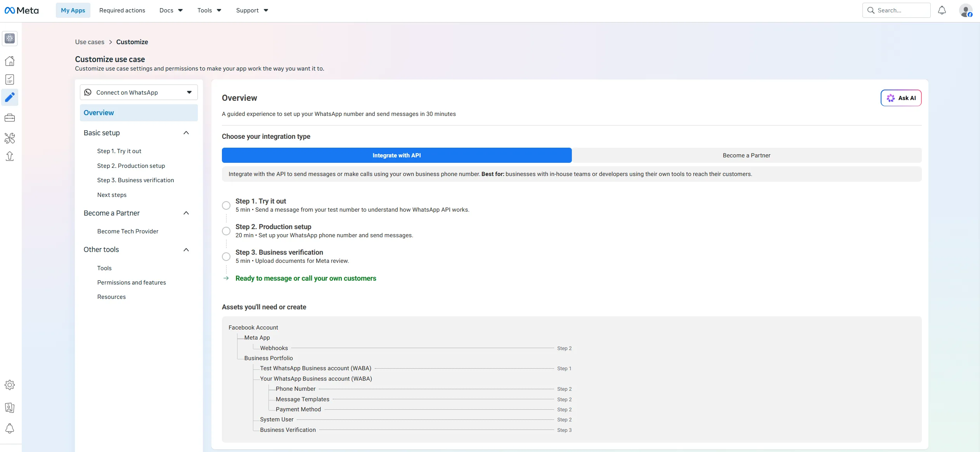Go back to Use cases breadcrumb

tap(90, 42)
